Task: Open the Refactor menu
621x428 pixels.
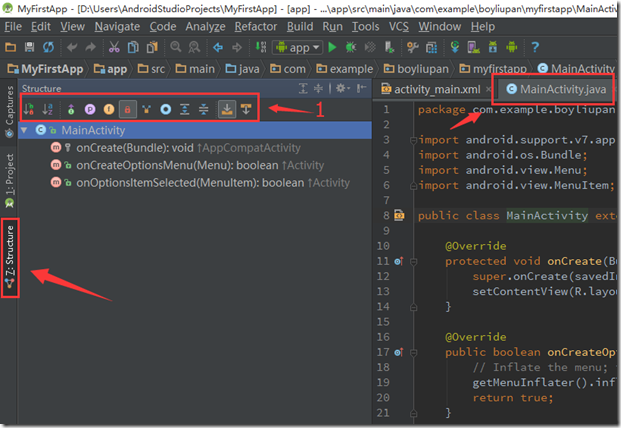Action: pos(255,26)
